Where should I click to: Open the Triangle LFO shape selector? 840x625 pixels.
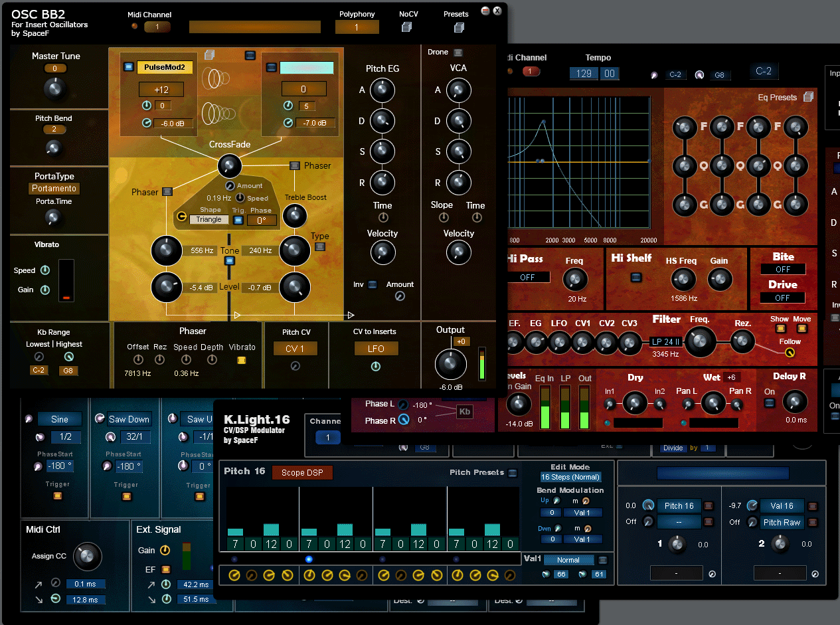(209, 219)
